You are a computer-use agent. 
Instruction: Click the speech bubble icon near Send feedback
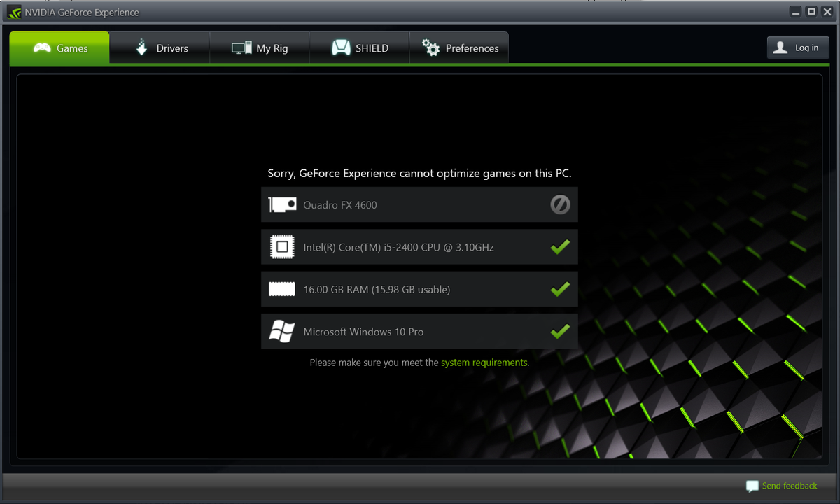pos(752,486)
